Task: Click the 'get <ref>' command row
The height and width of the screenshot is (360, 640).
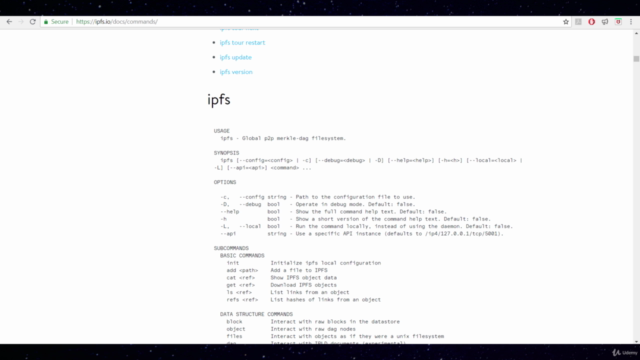Action: (x=282, y=285)
